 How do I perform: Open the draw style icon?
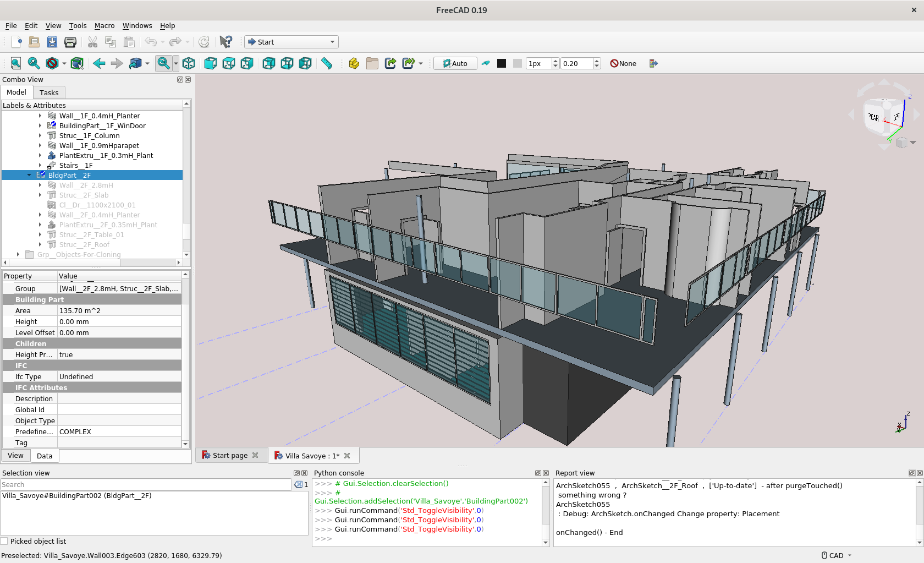52,63
